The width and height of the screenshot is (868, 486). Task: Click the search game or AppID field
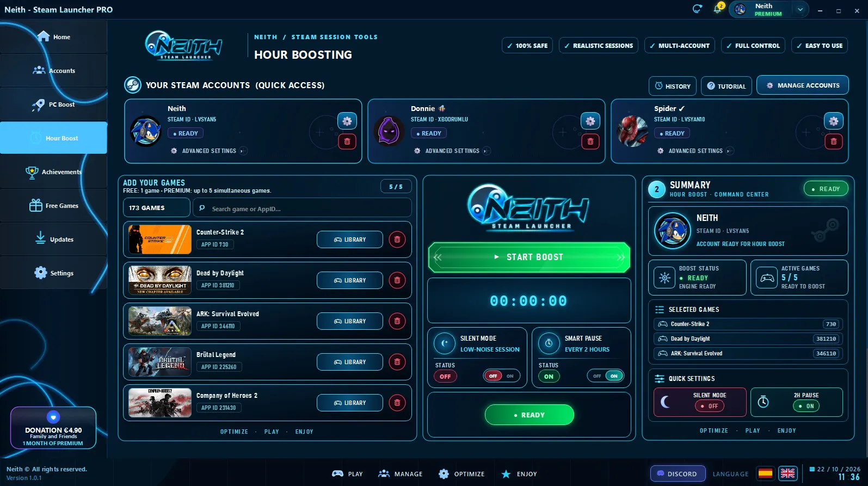(302, 208)
